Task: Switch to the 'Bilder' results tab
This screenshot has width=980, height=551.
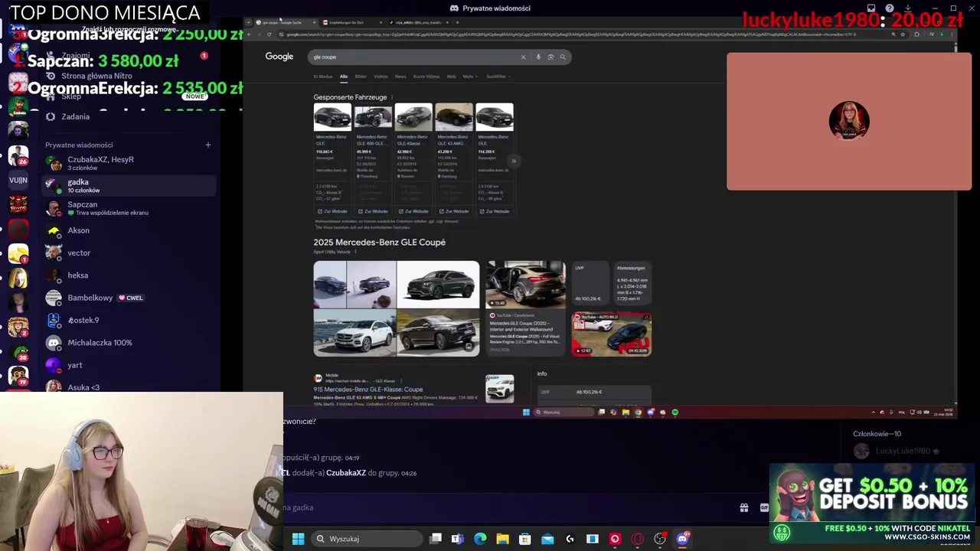Action: coord(361,77)
